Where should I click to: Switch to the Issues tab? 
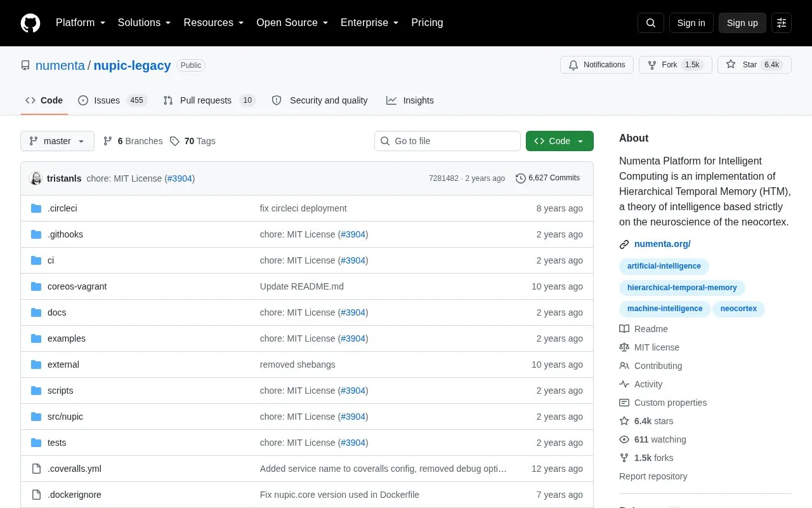click(x=112, y=100)
